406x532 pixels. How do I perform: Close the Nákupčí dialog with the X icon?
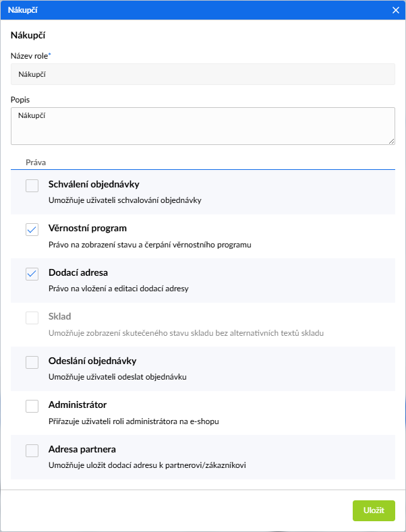[396, 10]
